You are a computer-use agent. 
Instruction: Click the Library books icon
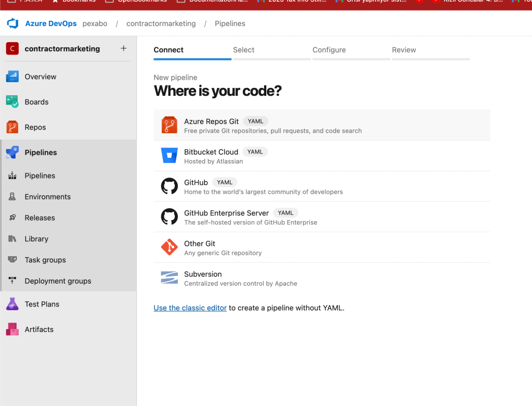pos(12,238)
